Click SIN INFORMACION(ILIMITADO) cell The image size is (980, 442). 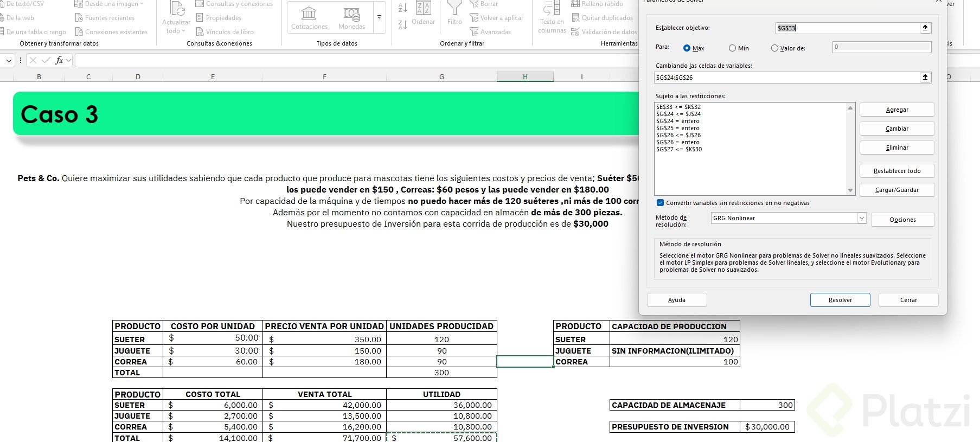click(675, 351)
